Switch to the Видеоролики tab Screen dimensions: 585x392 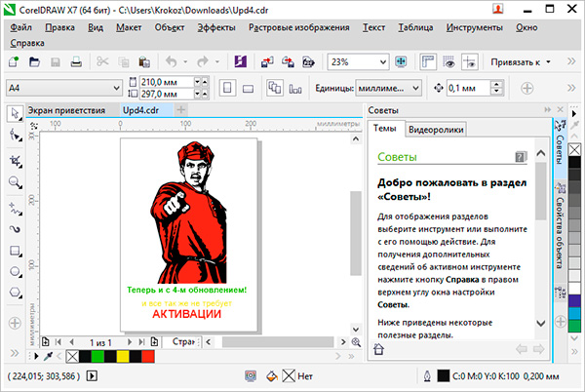(436, 130)
